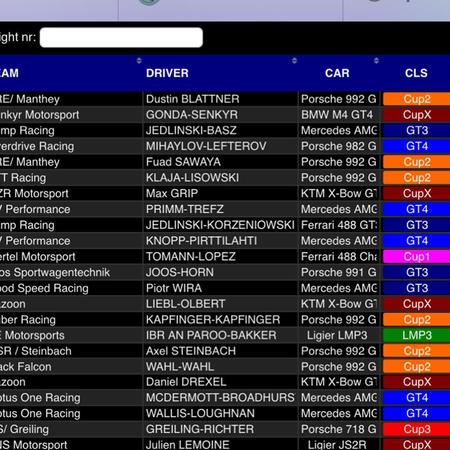450x450 pixels.
Task: Select driver LIEBL-OLBERT
Action: click(x=186, y=304)
